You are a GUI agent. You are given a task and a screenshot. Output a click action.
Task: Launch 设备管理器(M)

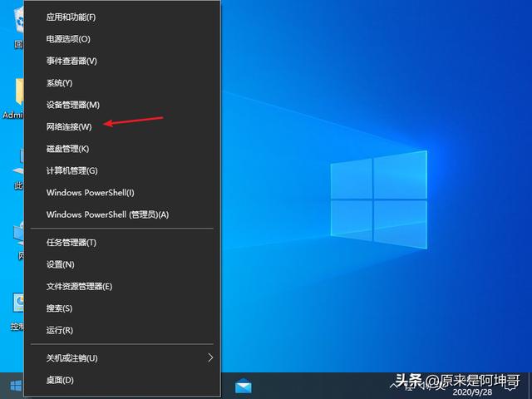[x=122, y=105]
